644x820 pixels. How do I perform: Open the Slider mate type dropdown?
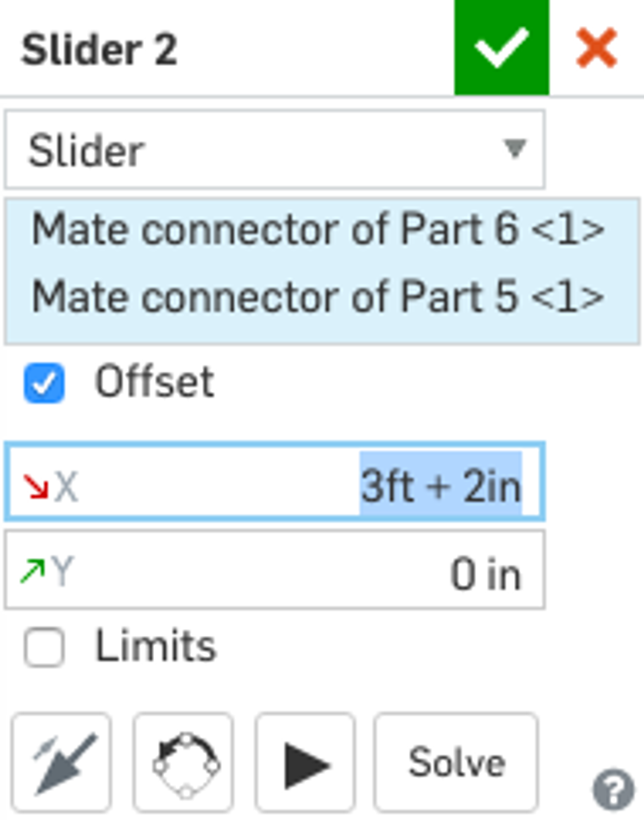pos(275,150)
